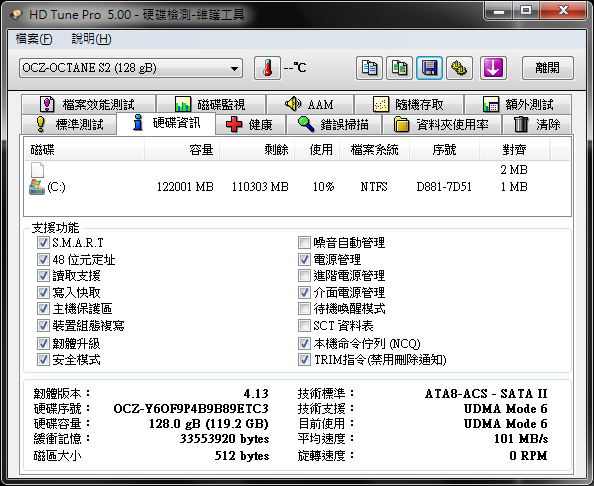Click the 檔案系統 column header
The height and width of the screenshot is (486, 594).
[x=374, y=150]
